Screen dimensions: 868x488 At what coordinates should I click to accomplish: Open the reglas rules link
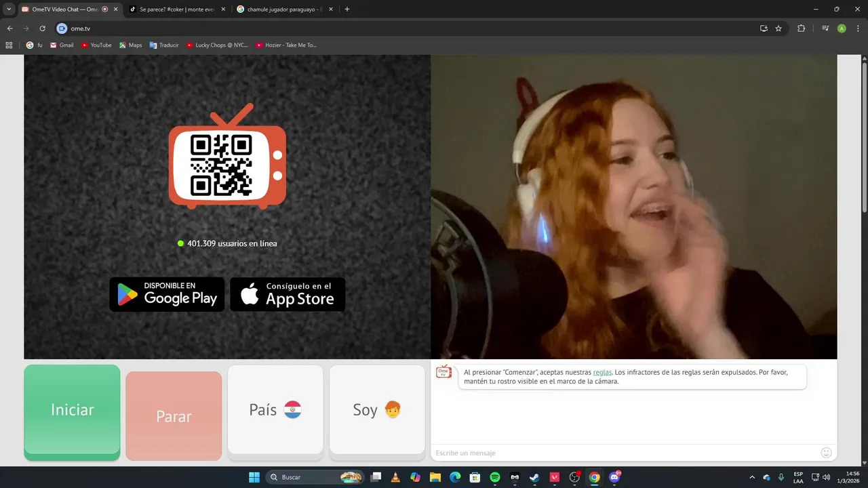coord(602,372)
